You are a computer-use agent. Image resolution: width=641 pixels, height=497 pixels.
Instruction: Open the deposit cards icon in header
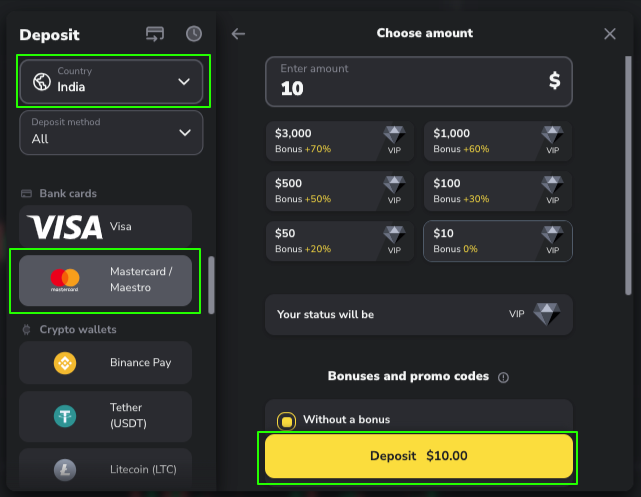pyautogui.click(x=155, y=34)
